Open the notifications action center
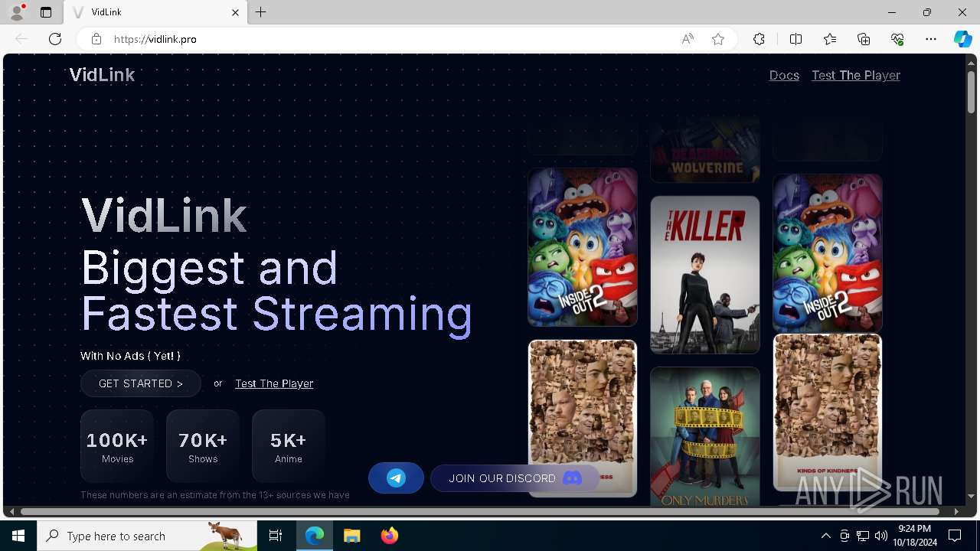980x551 pixels. coord(955,536)
